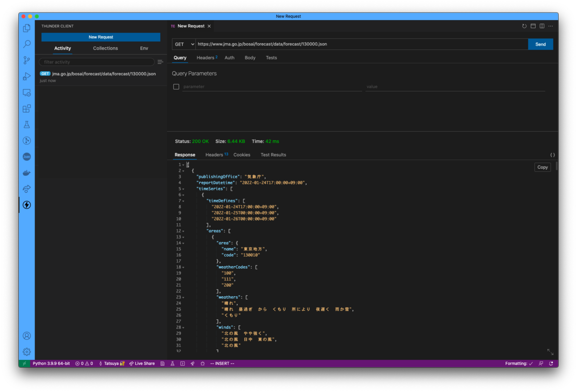The height and width of the screenshot is (392, 577).
Task: Collapse the fold arrow at line 2
Action: point(183,171)
